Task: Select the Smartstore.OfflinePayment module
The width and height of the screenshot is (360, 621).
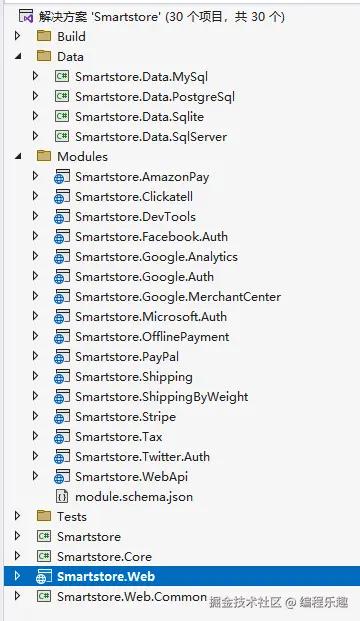Action: [x=152, y=337]
